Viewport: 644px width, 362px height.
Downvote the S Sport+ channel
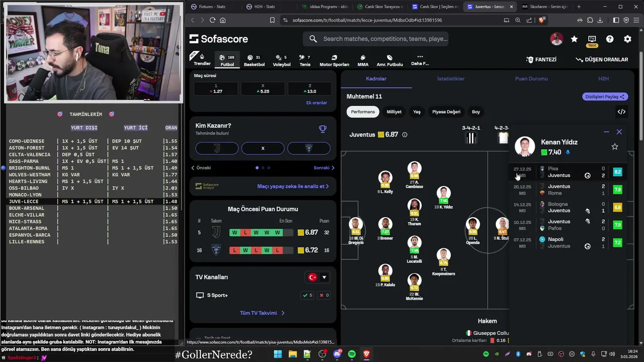[x=324, y=295]
